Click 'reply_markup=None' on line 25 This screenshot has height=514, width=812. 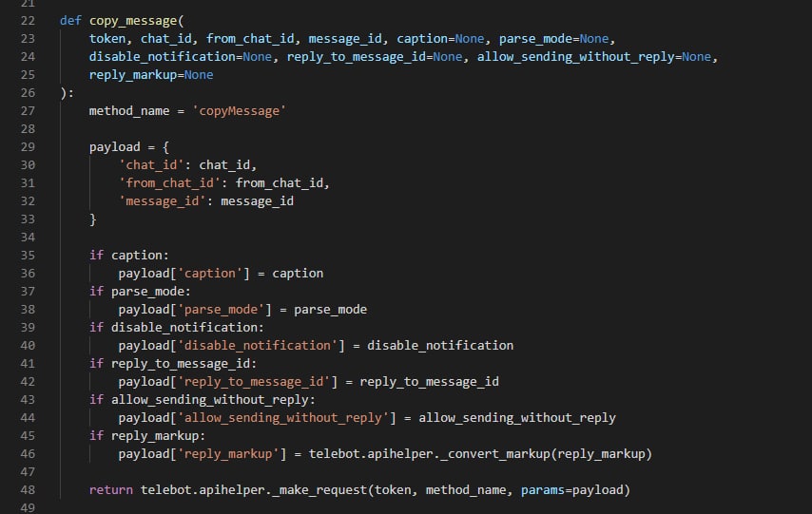pos(151,75)
